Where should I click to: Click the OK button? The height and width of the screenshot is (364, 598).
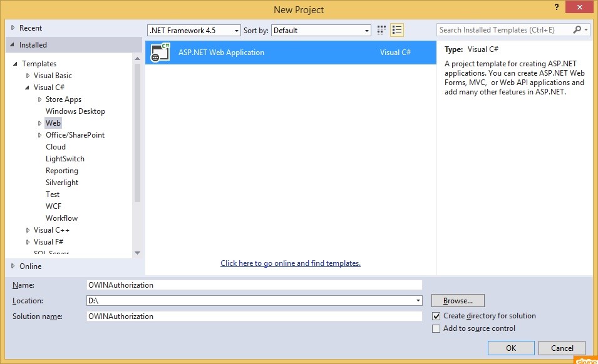511,348
